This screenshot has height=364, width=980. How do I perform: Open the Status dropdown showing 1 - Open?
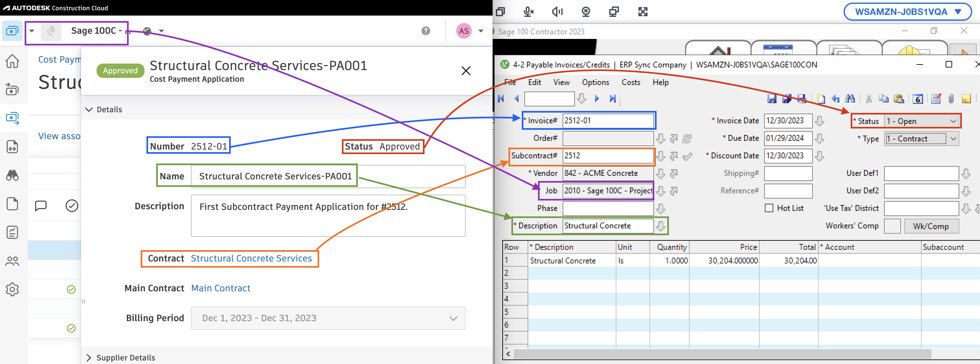tap(921, 121)
